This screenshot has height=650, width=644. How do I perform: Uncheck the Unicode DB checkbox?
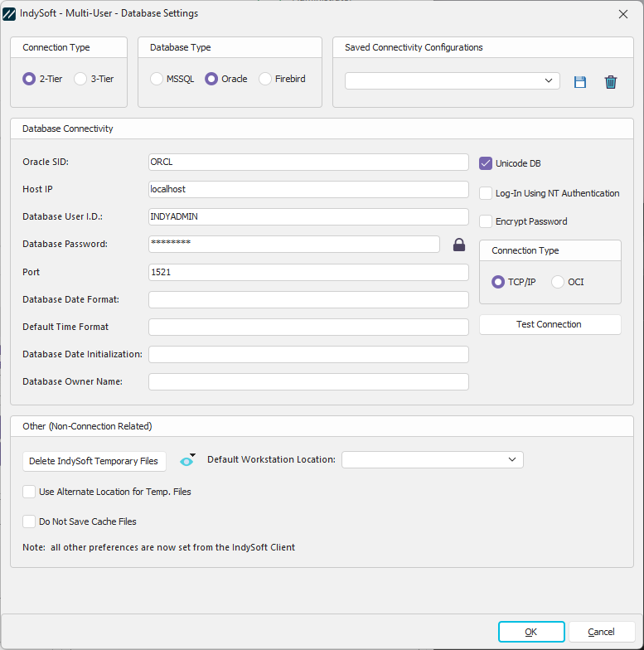(x=486, y=163)
